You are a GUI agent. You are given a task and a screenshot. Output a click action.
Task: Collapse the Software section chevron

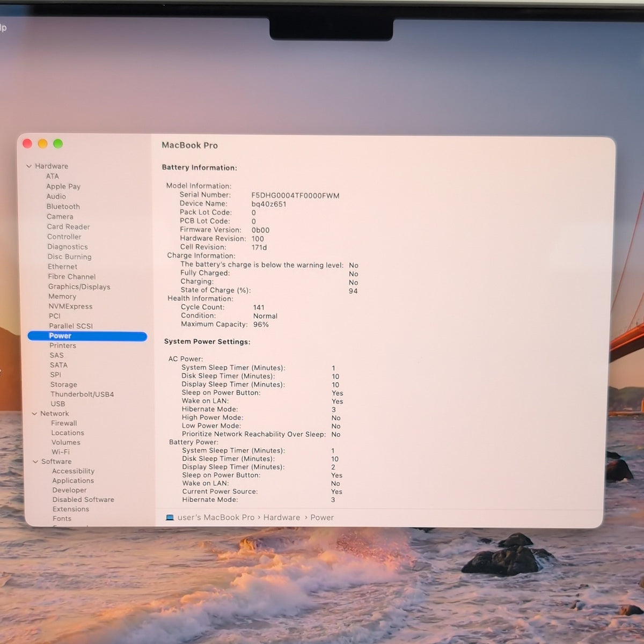click(x=35, y=462)
